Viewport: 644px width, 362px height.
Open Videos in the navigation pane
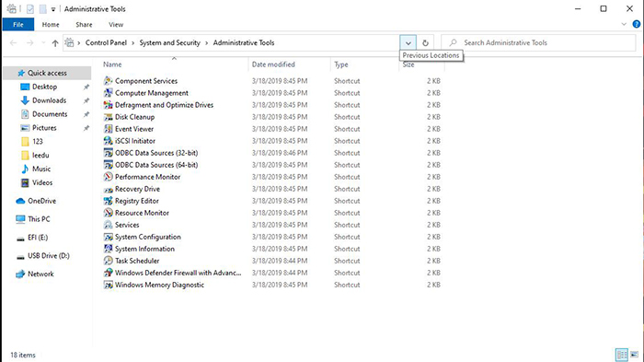point(42,182)
